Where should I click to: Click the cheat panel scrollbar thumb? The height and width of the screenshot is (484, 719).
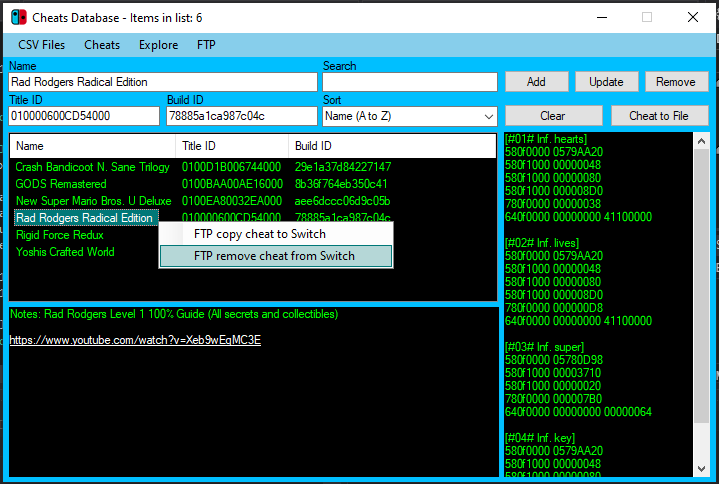(x=701, y=286)
